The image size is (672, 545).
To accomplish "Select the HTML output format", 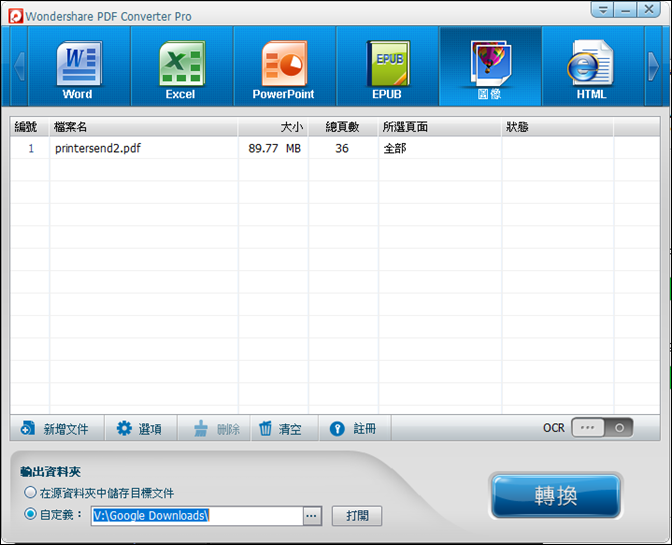I will (593, 66).
